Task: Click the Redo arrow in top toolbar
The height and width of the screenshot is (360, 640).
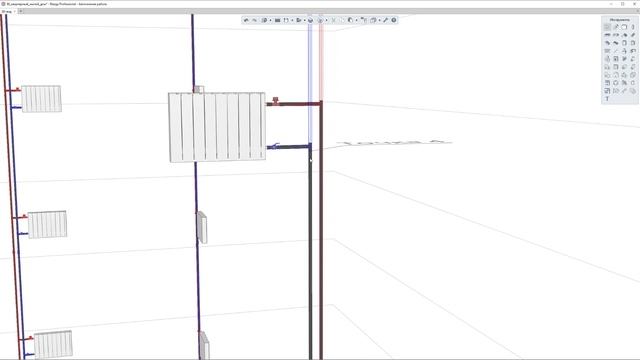Action: (255, 20)
